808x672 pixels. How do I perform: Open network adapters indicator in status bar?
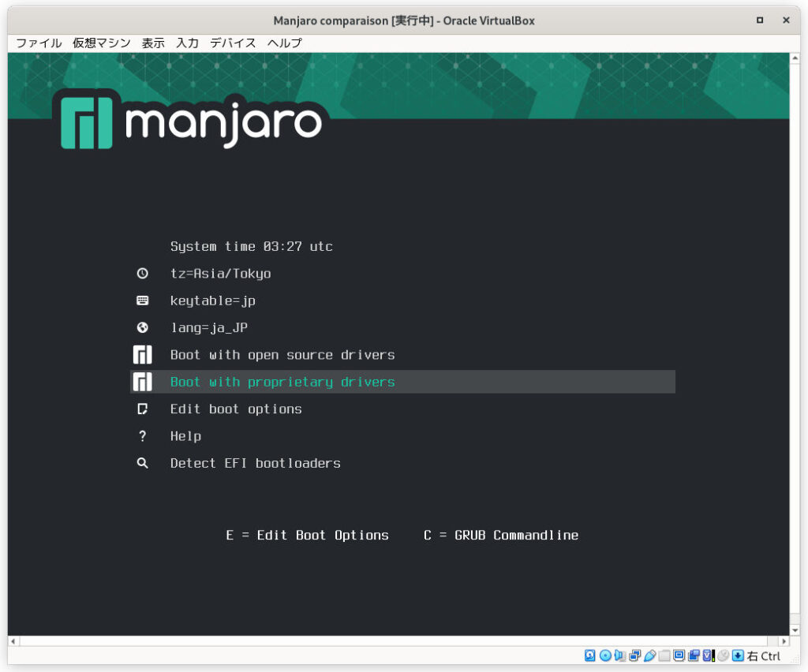pos(635,655)
